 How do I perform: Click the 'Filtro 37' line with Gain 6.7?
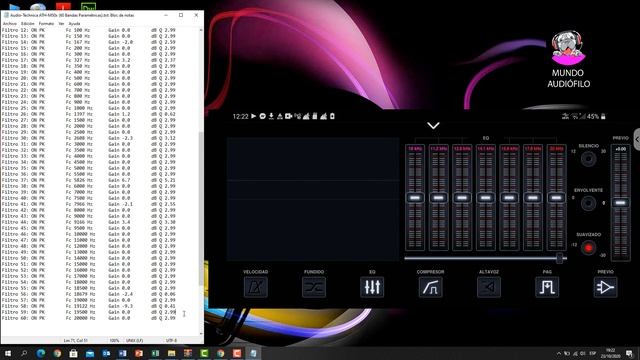click(x=89, y=180)
